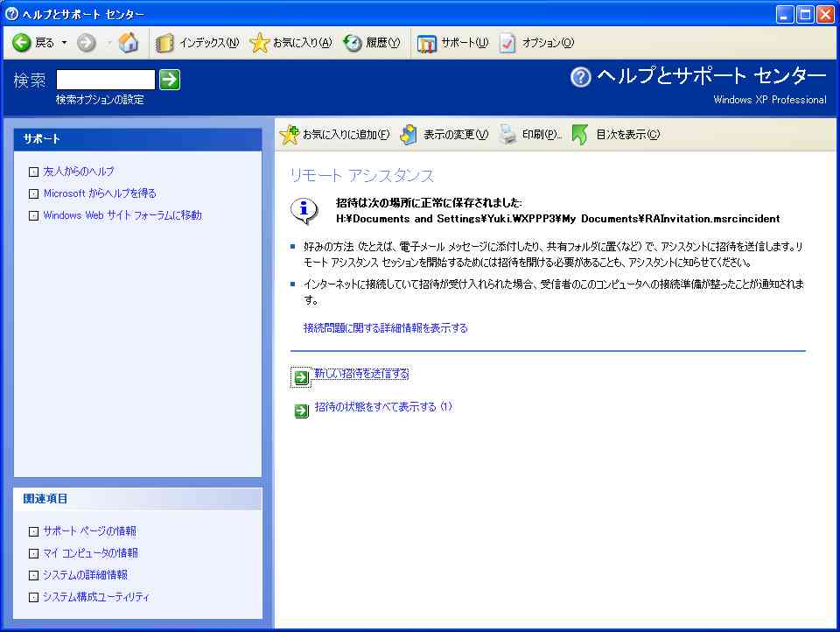Maximize the ヘルプとサポート センター window

tap(805, 15)
